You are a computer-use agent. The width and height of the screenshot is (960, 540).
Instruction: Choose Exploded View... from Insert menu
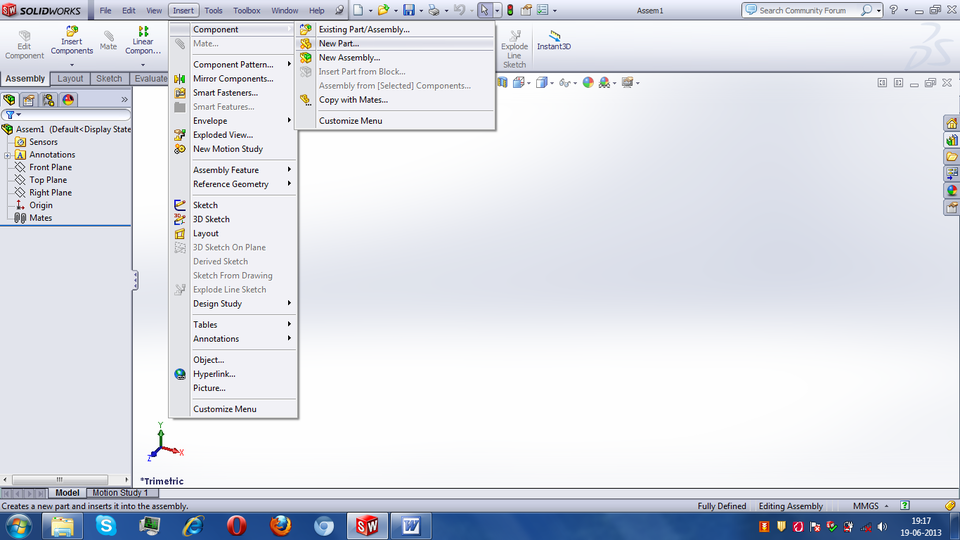pos(233,135)
